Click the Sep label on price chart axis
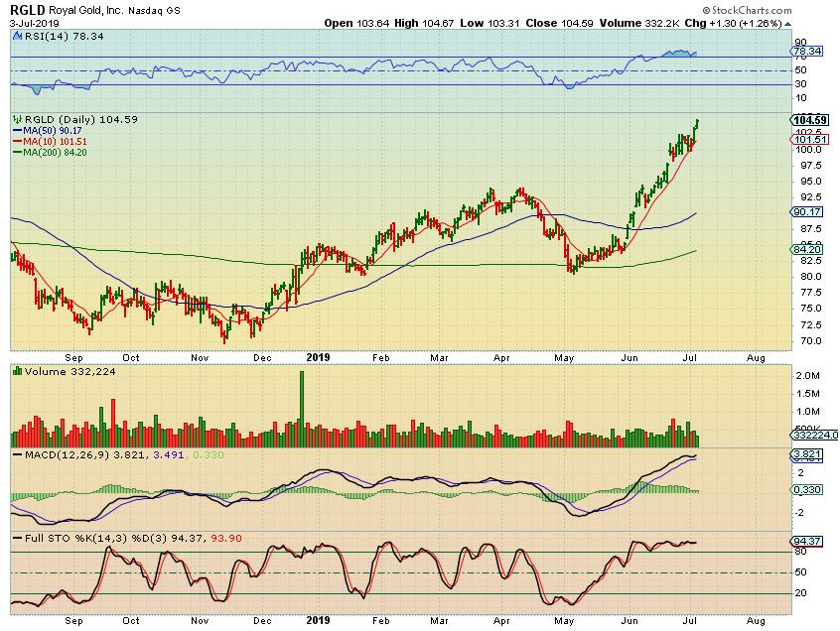The height and width of the screenshot is (631, 840). (x=73, y=357)
